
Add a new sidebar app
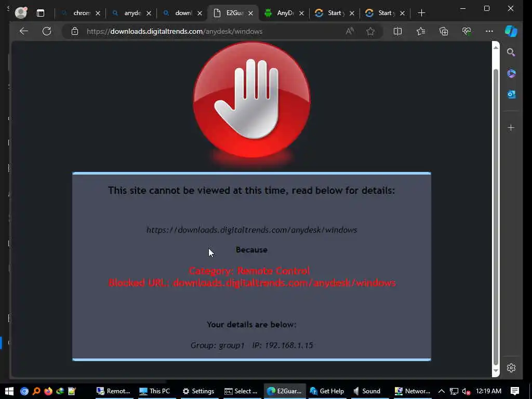point(511,128)
